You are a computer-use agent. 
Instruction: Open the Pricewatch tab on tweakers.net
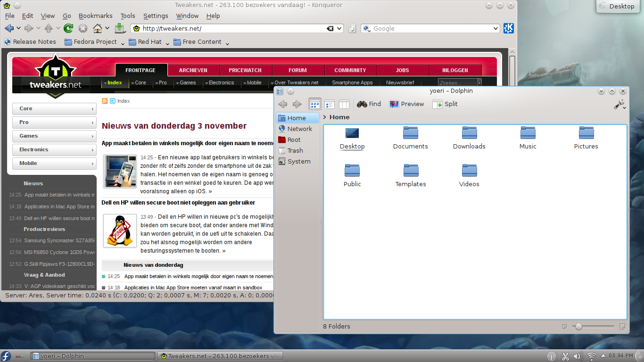pos(245,70)
